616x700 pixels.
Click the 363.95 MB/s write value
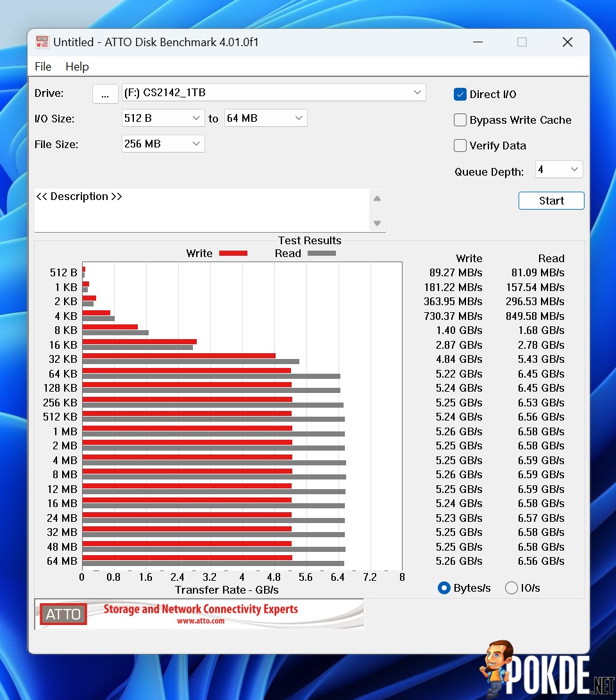point(453,301)
